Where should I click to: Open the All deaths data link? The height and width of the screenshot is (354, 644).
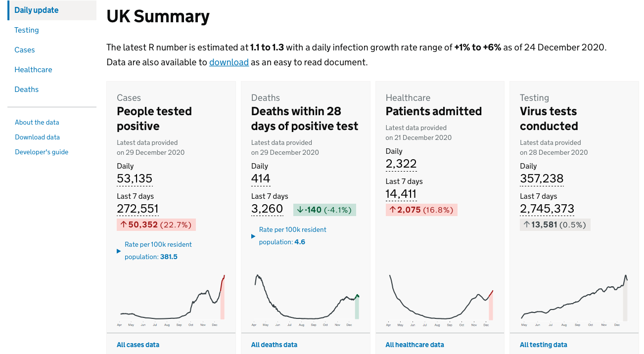[274, 345]
